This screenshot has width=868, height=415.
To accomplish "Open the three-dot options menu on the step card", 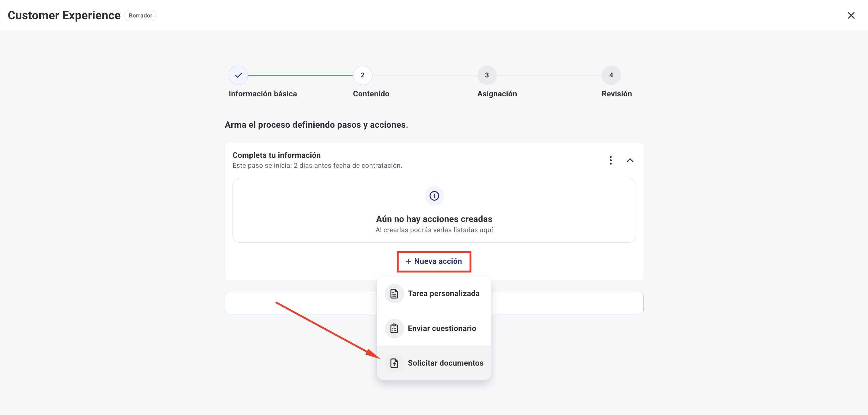I will coord(611,161).
